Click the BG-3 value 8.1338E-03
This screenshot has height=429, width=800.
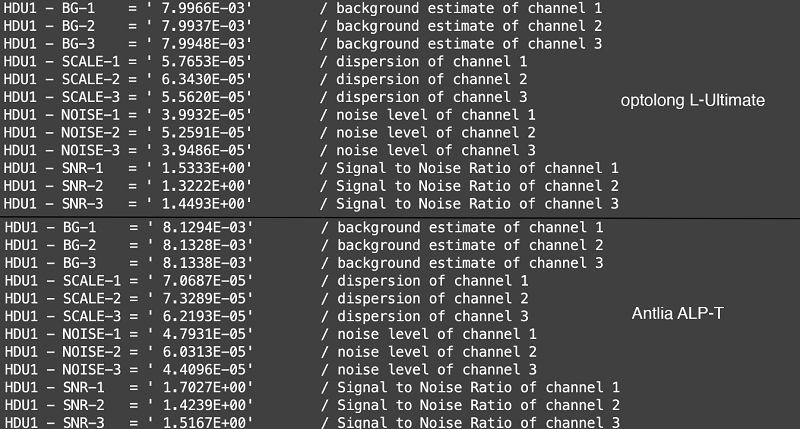point(205,263)
